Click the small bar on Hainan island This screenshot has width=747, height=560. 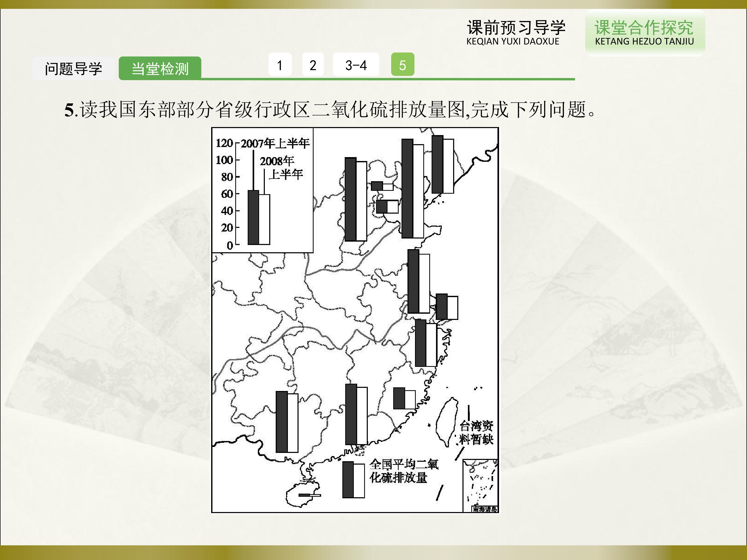pyautogui.click(x=310, y=495)
